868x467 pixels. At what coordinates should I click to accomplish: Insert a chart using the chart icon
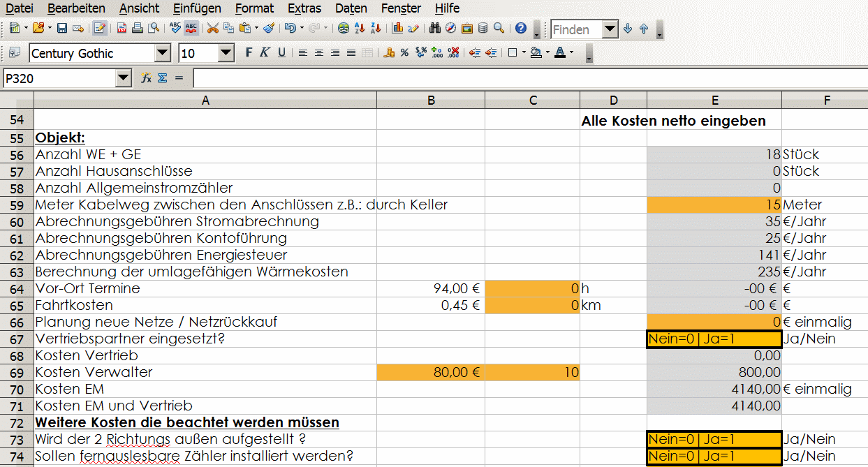[x=397, y=29]
